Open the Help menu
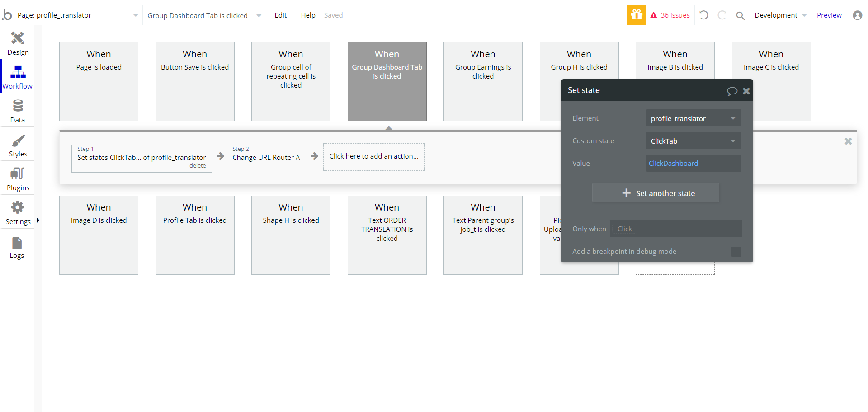 [x=308, y=15]
